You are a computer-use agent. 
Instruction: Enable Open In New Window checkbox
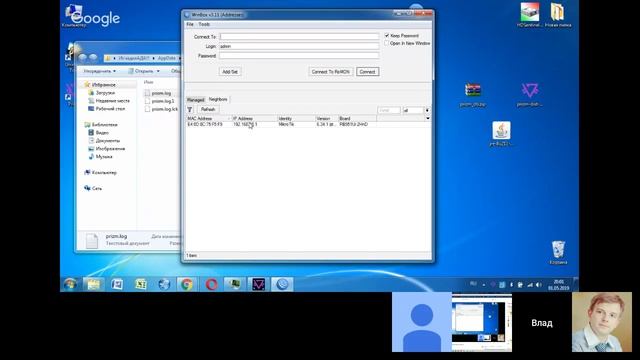(387, 43)
